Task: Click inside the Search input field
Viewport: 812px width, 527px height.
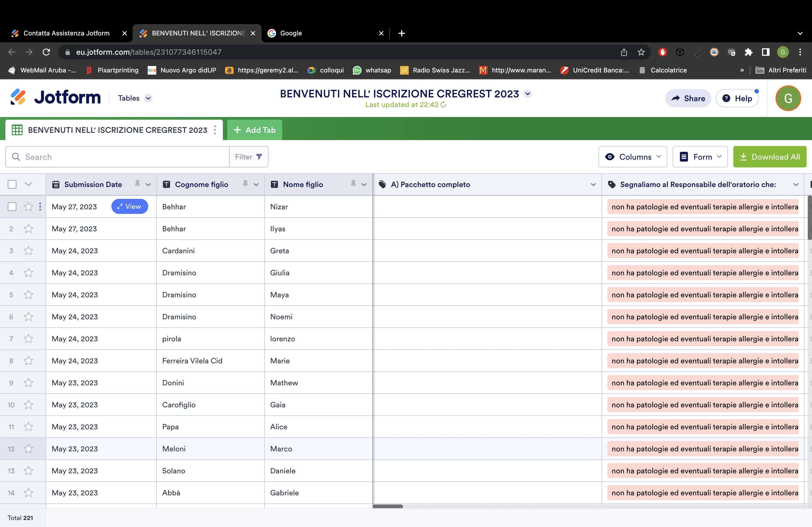Action: 102,157
